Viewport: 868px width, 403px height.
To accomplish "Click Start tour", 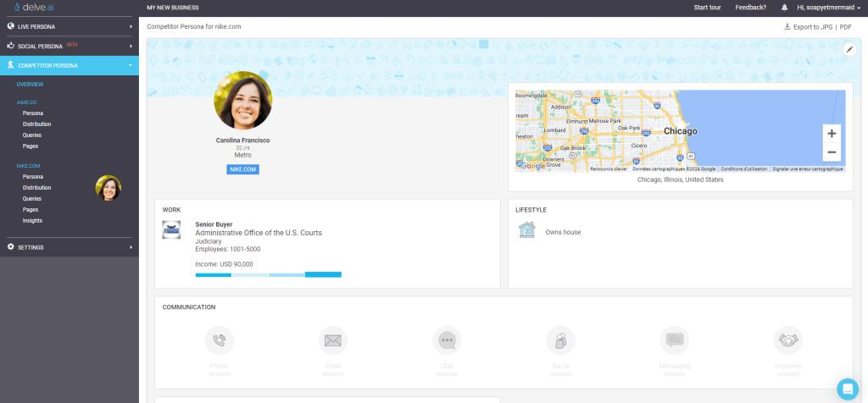I will coord(707,8).
